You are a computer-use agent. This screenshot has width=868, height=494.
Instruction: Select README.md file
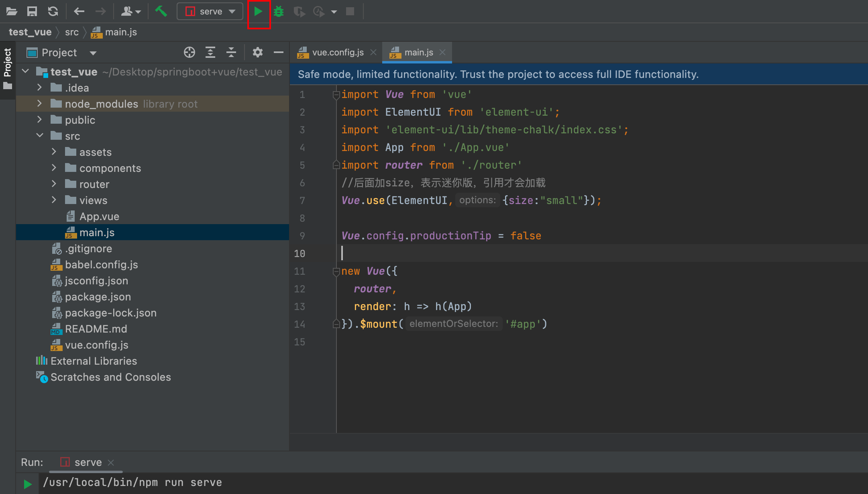[153, 329]
